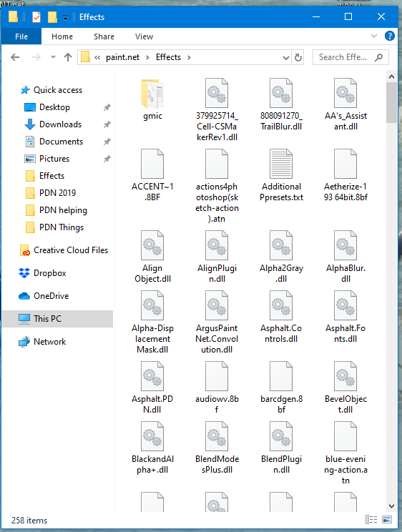Screen dimensions: 402x532
Task: Click paint.net in the address path
Action: [122, 57]
